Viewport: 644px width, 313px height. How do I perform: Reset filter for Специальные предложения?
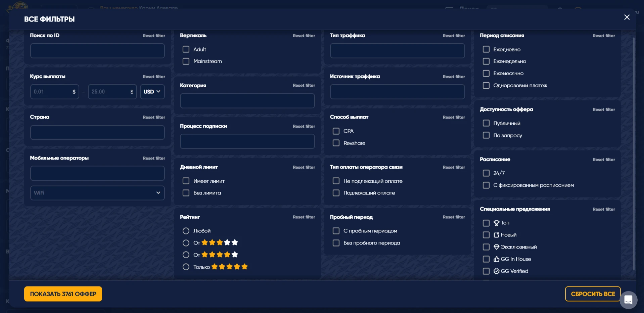(604, 209)
